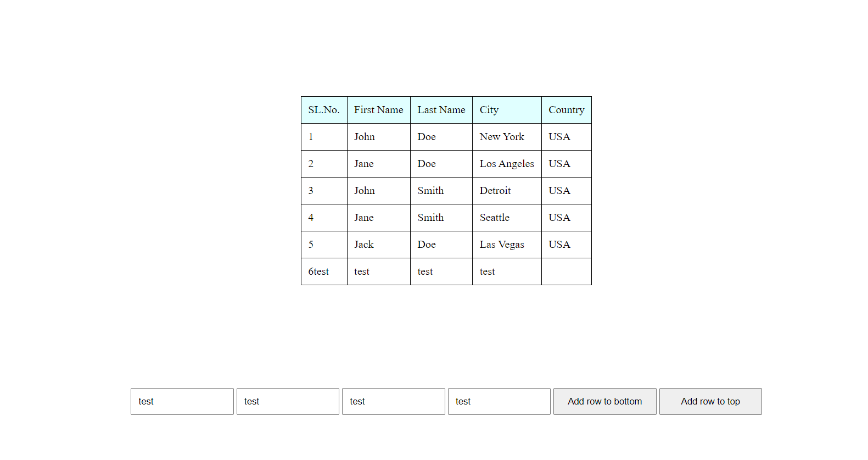This screenshot has width=868, height=460.
Task: Focus the test input beside Add row to bottom
Action: (499, 401)
